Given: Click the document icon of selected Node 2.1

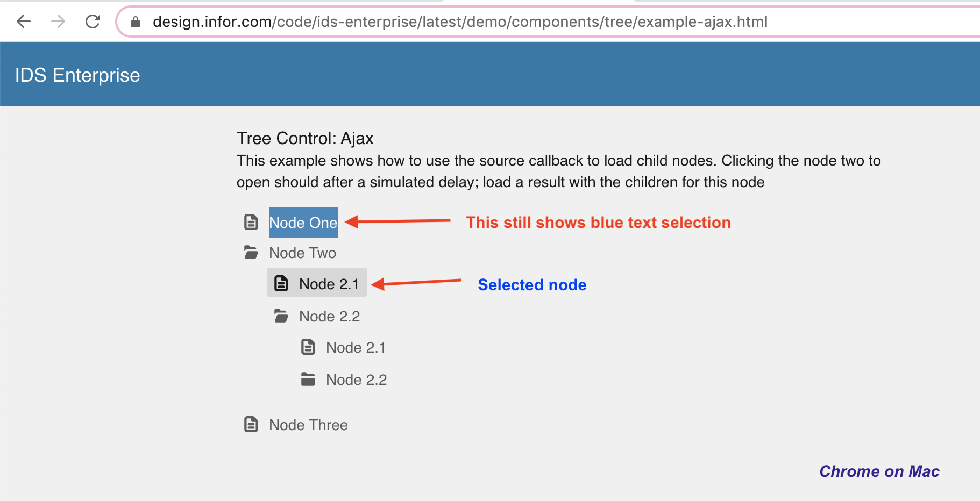Looking at the screenshot, I should 281,283.
